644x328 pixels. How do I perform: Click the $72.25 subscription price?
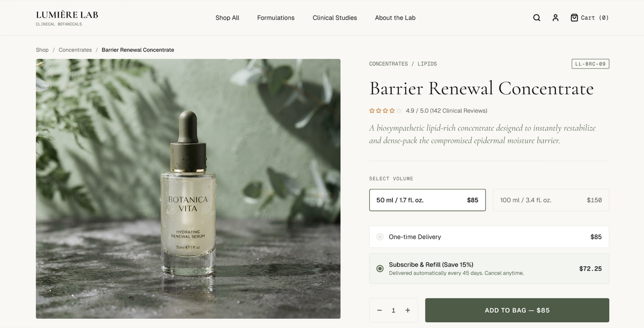coord(590,268)
